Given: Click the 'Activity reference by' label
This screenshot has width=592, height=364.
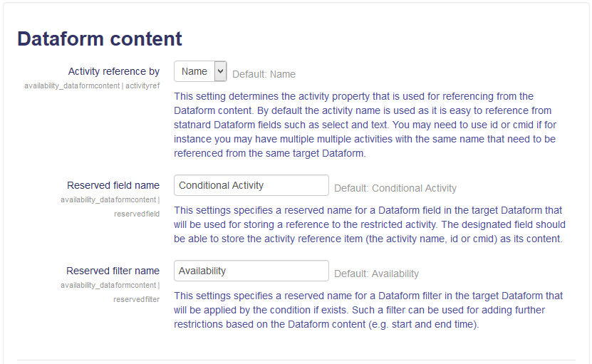Looking at the screenshot, I should click(x=113, y=71).
